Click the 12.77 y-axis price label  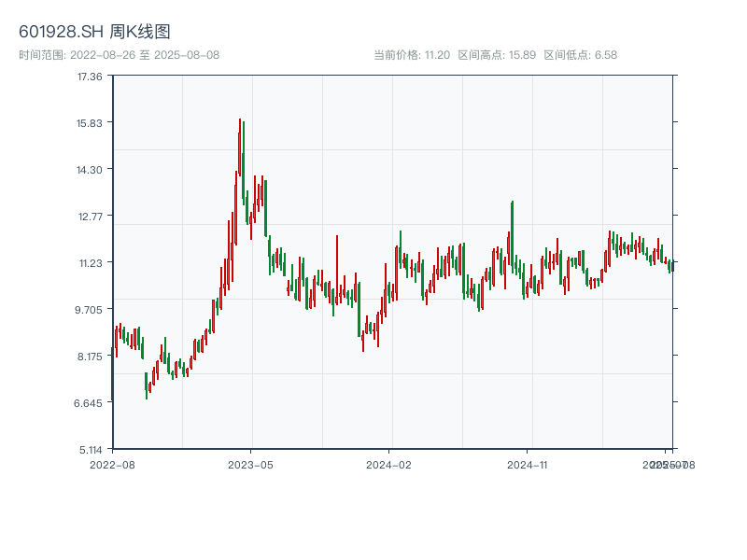90,217
